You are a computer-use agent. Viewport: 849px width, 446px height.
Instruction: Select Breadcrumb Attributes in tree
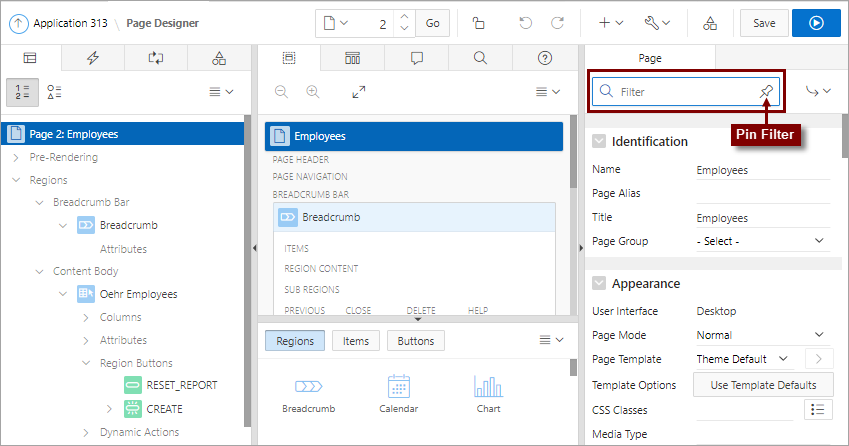123,249
